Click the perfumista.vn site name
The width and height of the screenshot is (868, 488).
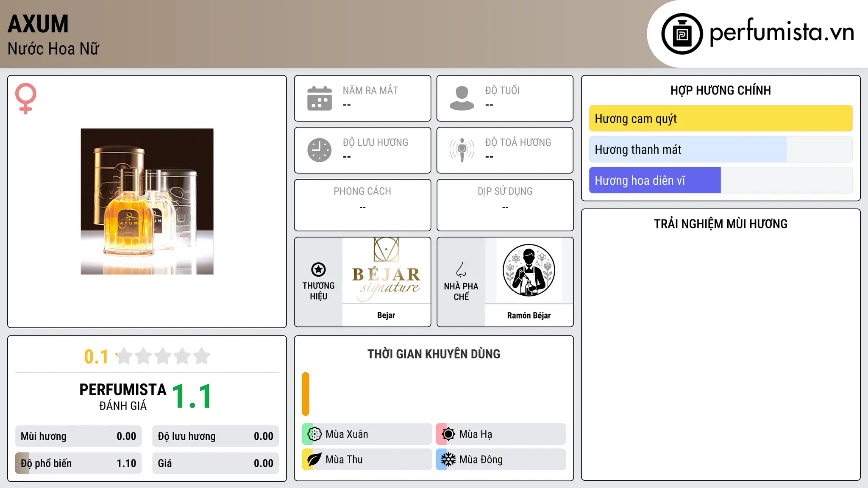tap(782, 32)
